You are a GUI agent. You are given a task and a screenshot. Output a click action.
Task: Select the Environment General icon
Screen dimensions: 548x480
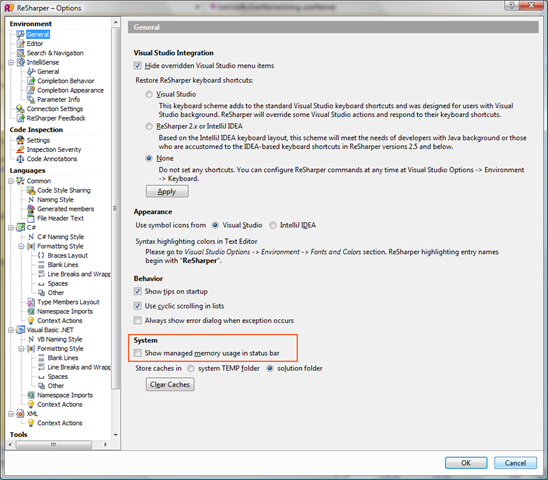point(21,34)
